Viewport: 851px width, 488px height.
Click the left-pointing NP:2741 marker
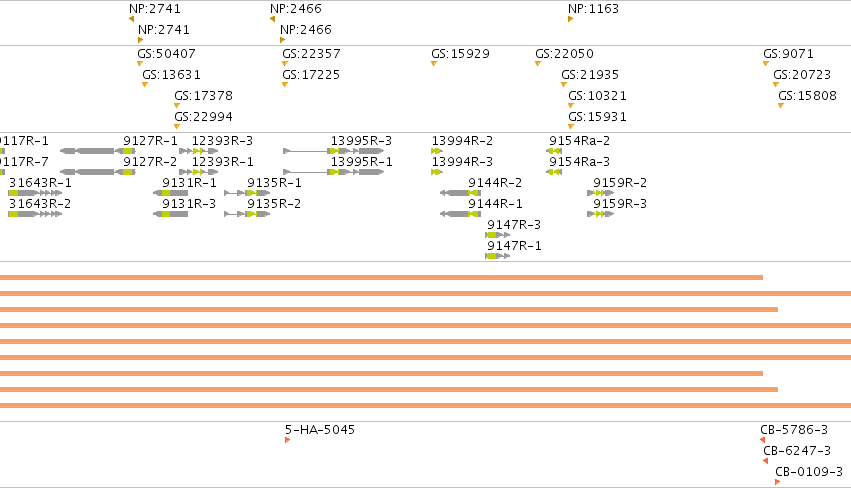(x=131, y=19)
